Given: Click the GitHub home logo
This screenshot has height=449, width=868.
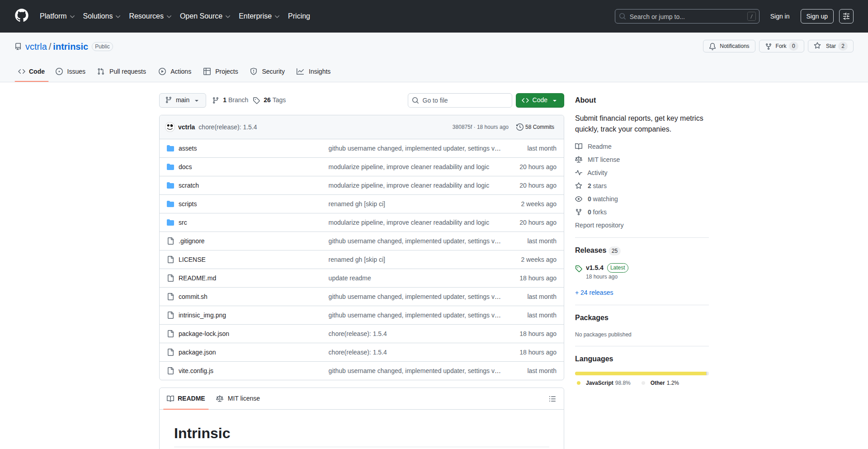Looking at the screenshot, I should click(21, 16).
